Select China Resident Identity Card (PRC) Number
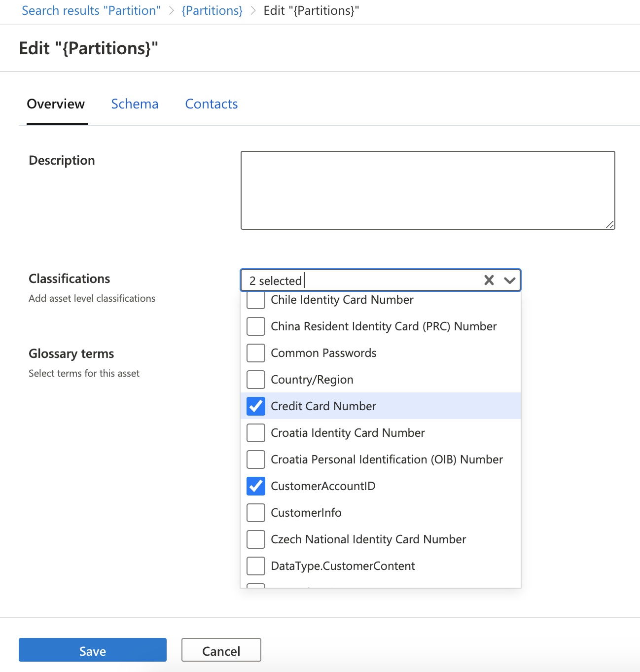This screenshot has height=672, width=640. 256,326
